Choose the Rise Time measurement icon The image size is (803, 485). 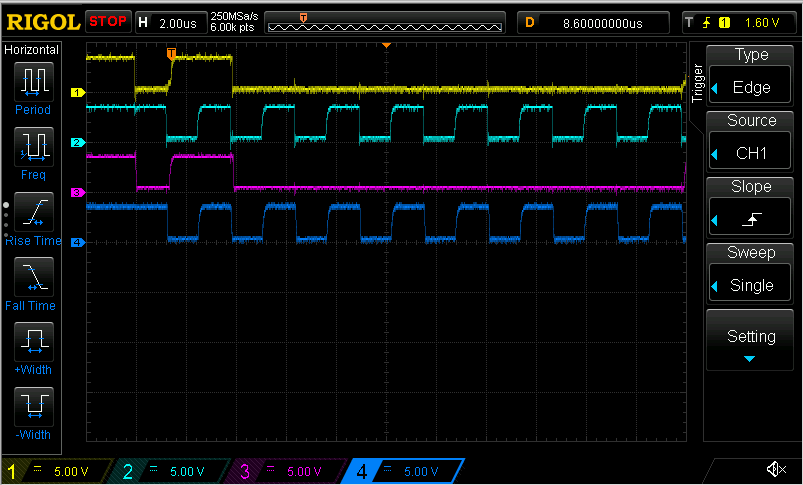click(x=33, y=211)
